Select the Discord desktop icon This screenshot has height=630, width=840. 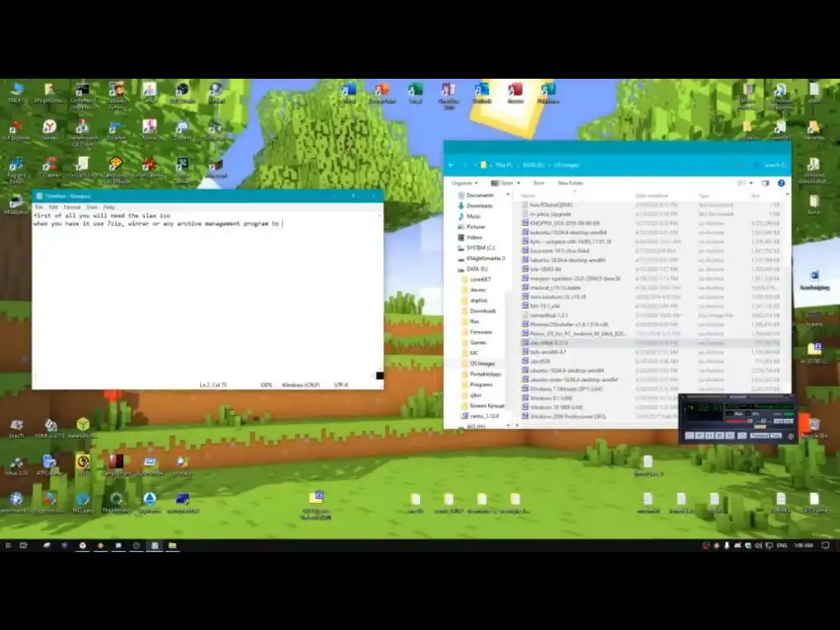[x=183, y=130]
